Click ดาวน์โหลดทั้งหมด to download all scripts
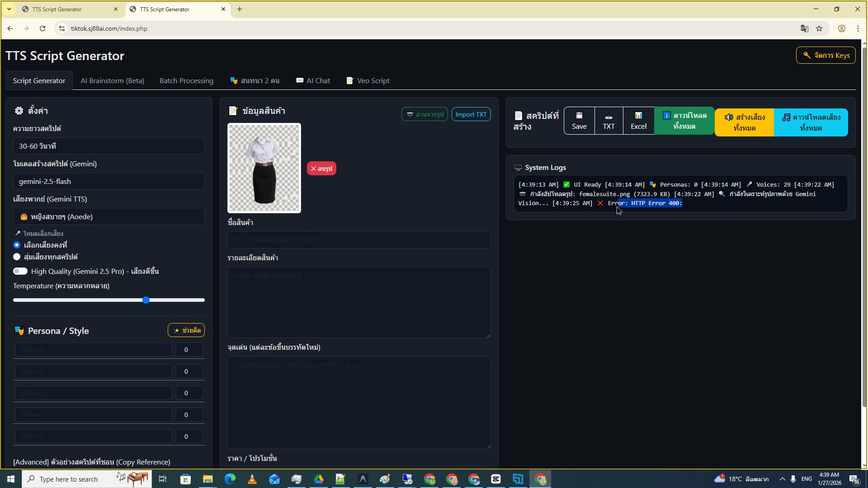 pyautogui.click(x=684, y=121)
